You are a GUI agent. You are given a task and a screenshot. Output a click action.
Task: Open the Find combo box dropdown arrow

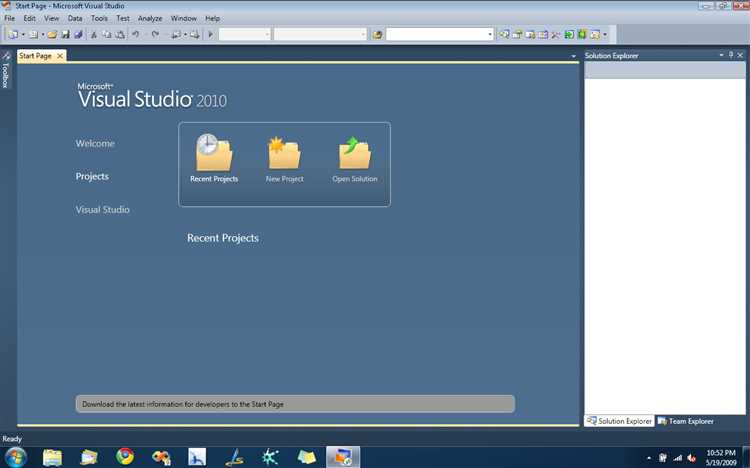[490, 34]
